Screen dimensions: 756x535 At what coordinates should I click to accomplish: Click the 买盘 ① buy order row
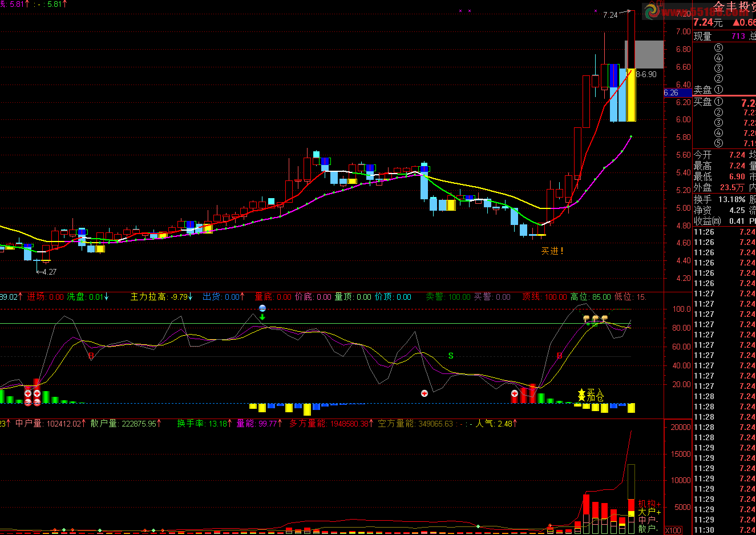click(725, 102)
